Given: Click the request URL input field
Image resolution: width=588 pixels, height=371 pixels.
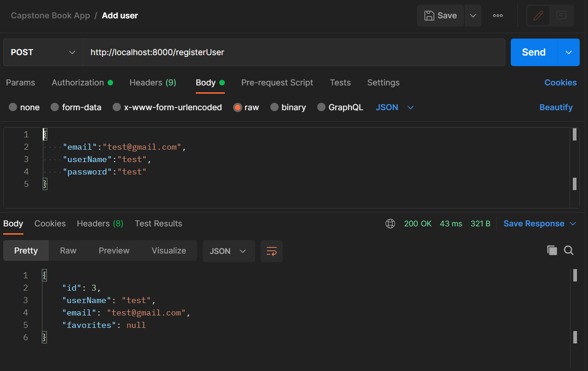Looking at the screenshot, I should [294, 52].
